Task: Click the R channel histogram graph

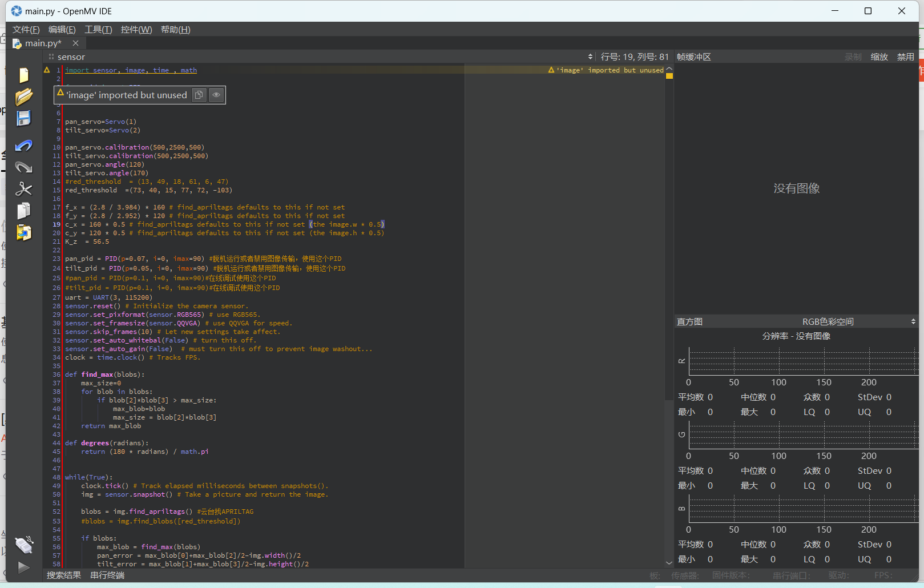Action: (x=803, y=361)
